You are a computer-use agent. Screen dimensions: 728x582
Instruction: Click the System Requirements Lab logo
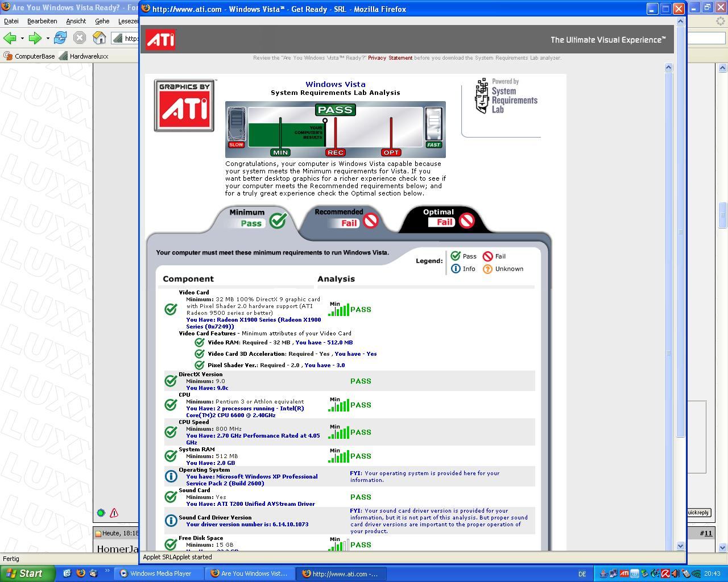(x=506, y=96)
